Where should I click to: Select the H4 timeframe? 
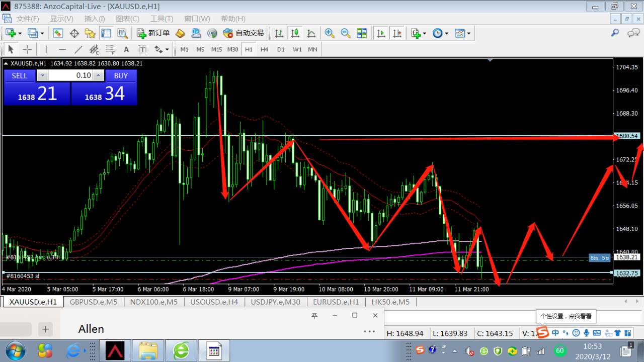coord(265,49)
